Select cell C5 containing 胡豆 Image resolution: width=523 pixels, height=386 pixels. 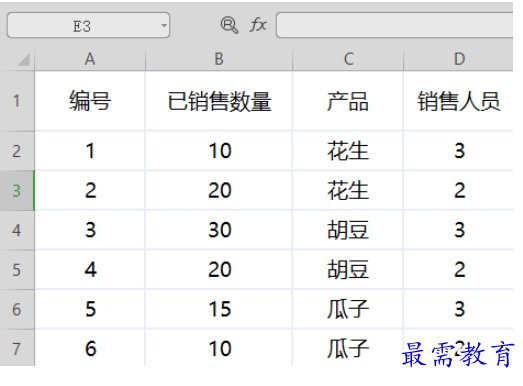point(348,270)
